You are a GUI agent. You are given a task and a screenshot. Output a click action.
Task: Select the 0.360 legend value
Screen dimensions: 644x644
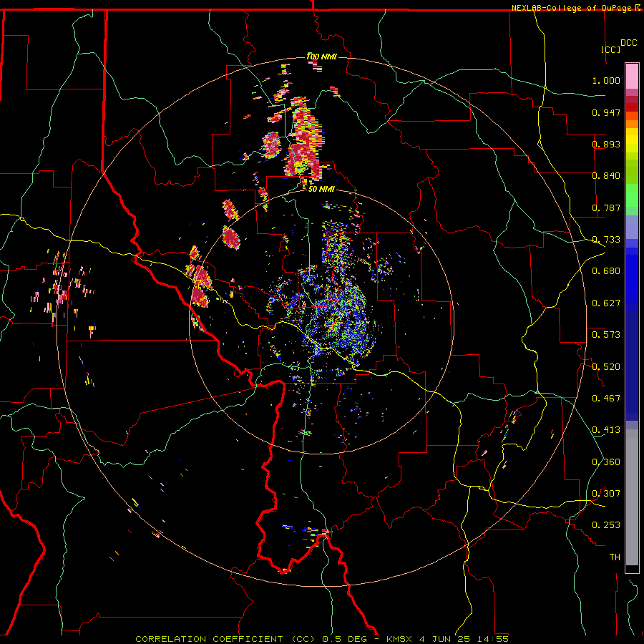606,462
